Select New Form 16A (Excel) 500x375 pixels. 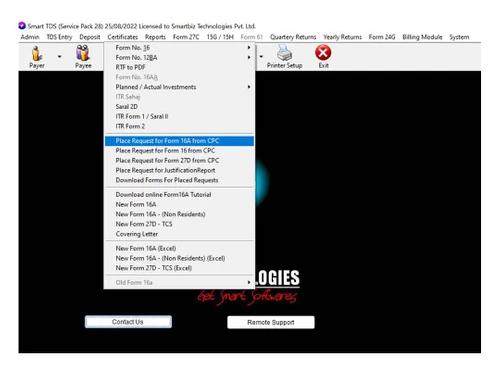[179, 248]
